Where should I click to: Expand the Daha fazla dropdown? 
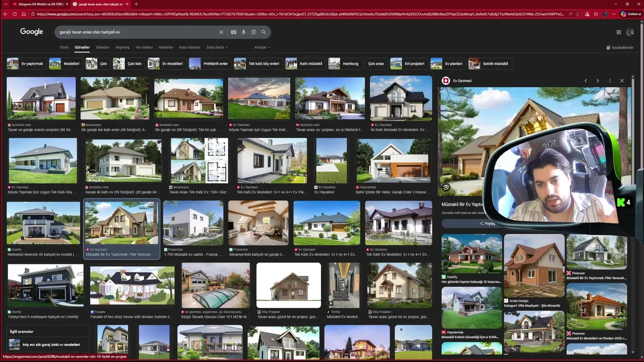coord(217,47)
